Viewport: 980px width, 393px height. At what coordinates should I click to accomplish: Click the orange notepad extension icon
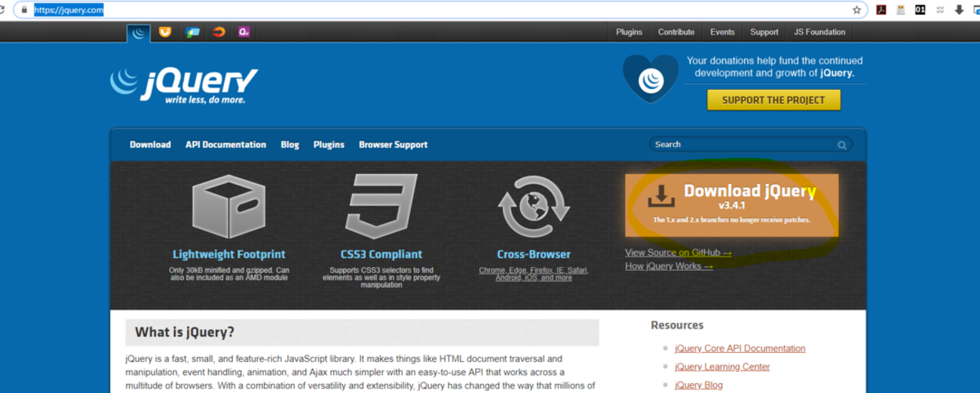pyautogui.click(x=899, y=10)
